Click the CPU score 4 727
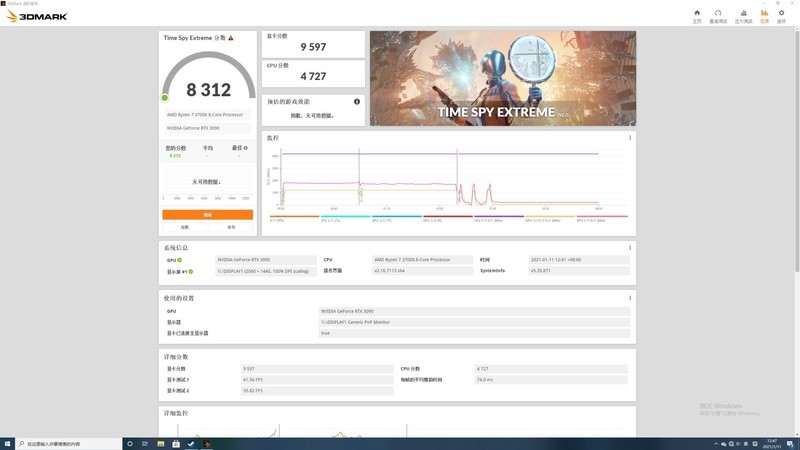 click(x=313, y=77)
